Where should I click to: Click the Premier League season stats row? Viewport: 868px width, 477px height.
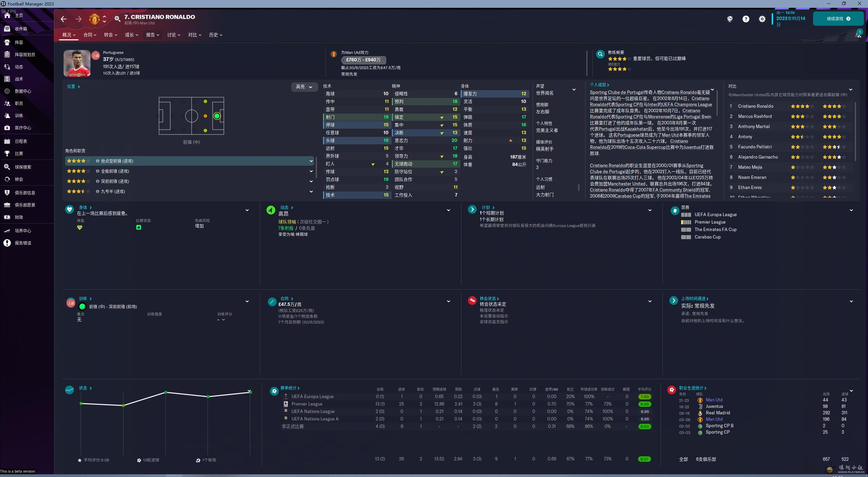tap(467, 404)
